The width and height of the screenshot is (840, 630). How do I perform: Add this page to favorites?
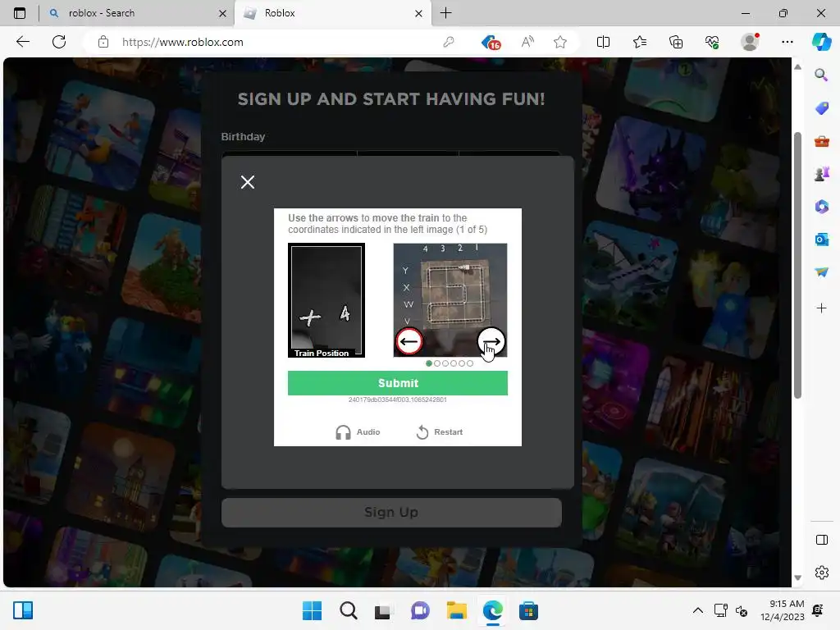560,42
